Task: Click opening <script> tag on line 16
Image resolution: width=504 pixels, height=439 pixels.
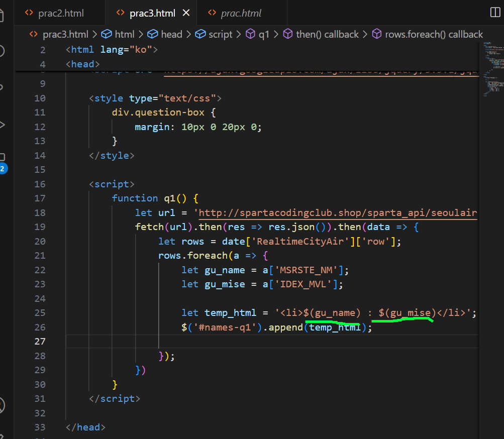Action: pyautogui.click(x=112, y=184)
